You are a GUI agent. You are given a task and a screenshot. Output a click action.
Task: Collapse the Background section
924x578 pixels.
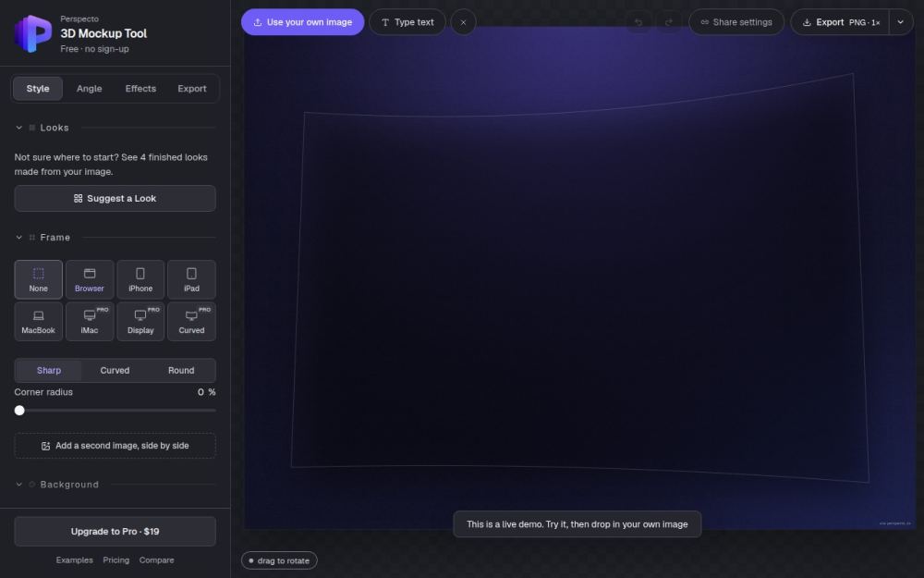(x=18, y=485)
